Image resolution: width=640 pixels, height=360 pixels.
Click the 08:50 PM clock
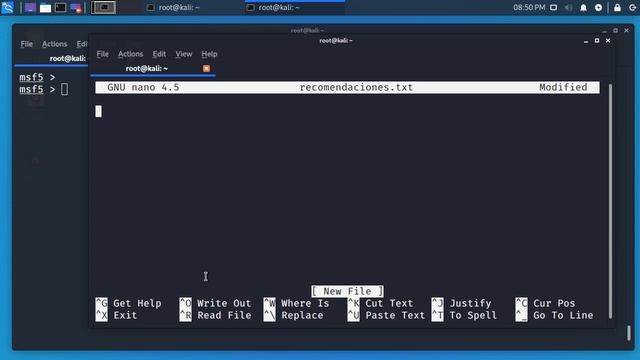(x=529, y=7)
